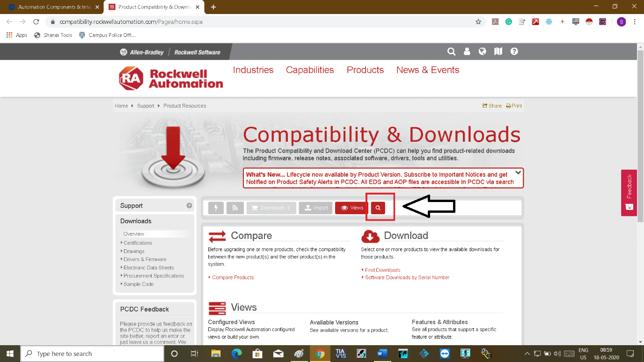Open the Chrome profile avatar
644x362 pixels.
(621, 22)
